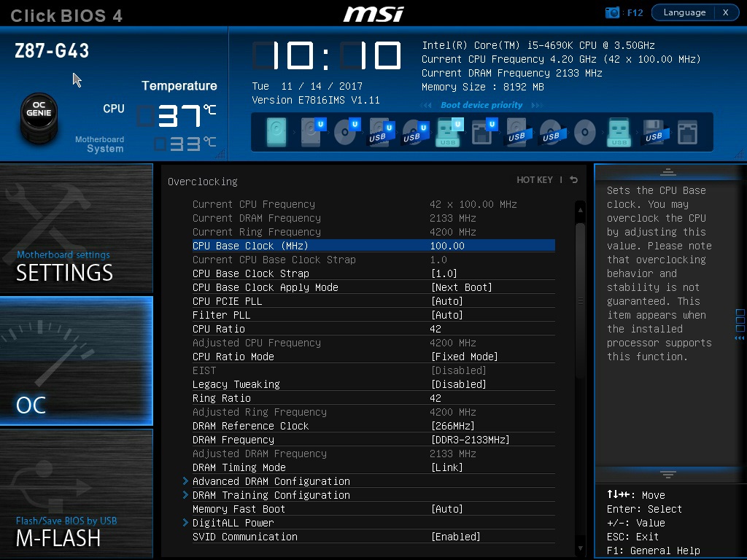Click the Boot device priority label
747x560 pixels.
[x=481, y=105]
